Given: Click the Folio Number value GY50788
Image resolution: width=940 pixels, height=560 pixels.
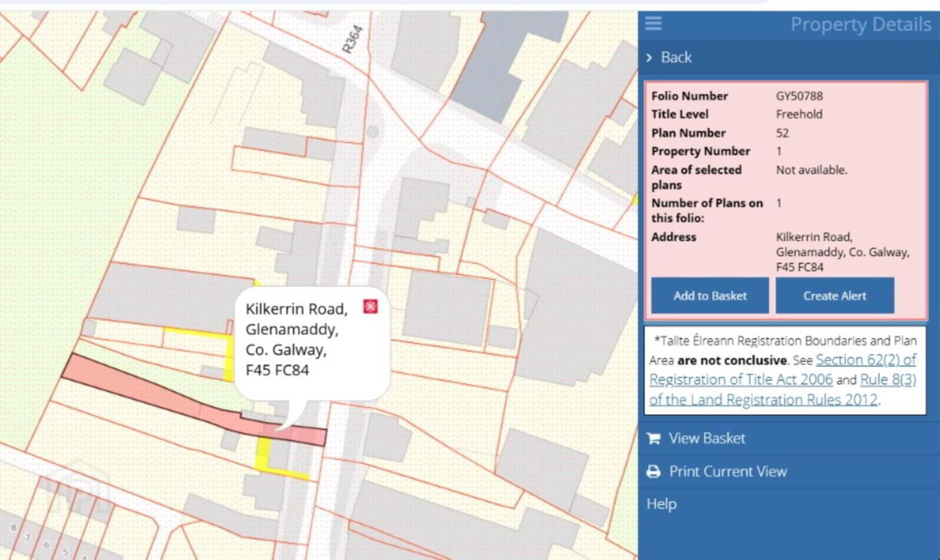Looking at the screenshot, I should [799, 96].
